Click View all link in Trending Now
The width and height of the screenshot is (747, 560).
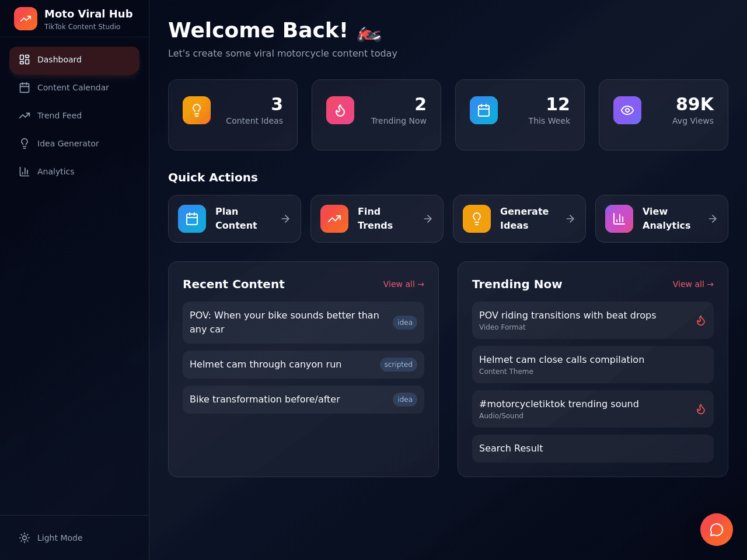[693, 284]
